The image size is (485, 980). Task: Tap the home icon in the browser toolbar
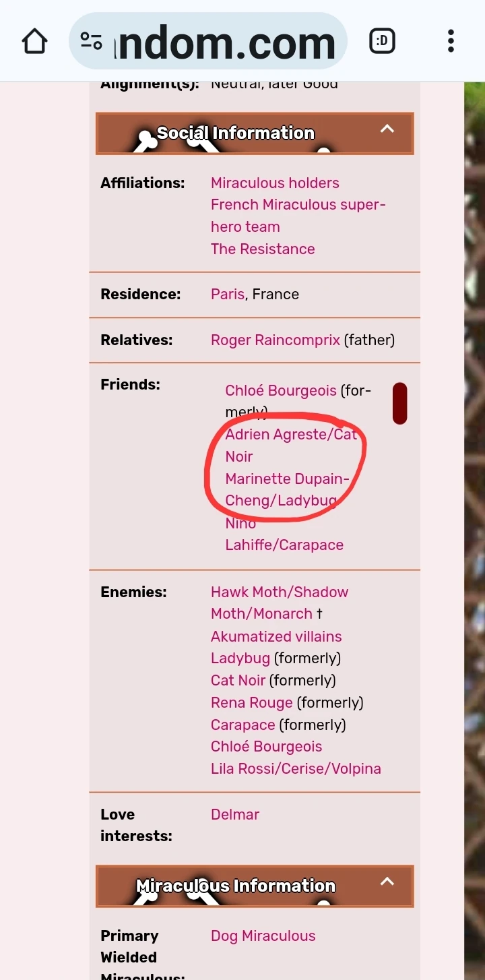[34, 41]
